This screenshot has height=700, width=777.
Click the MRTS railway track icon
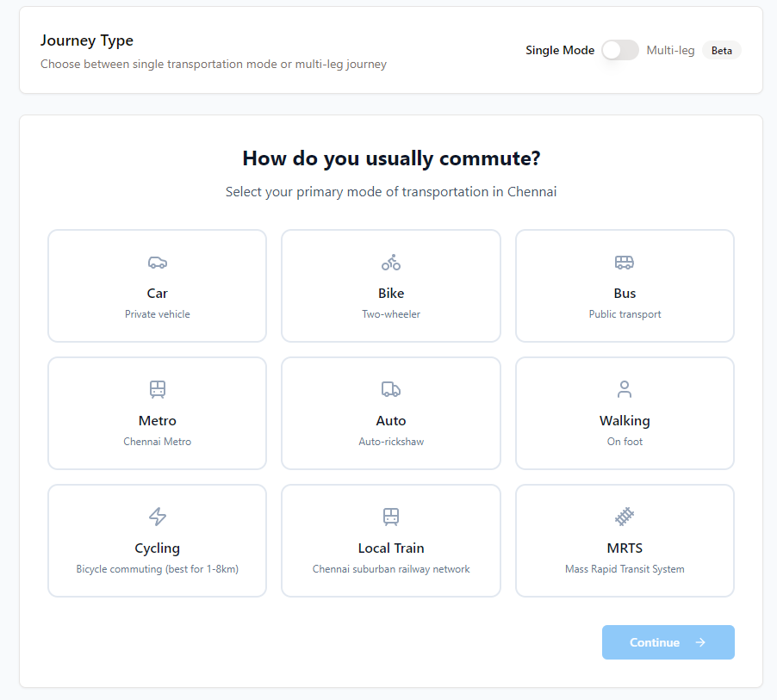pyautogui.click(x=625, y=517)
